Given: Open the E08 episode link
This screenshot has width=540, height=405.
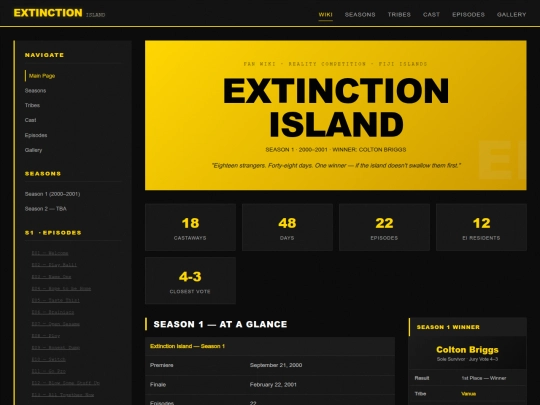Looking at the screenshot, I should click(46, 335).
